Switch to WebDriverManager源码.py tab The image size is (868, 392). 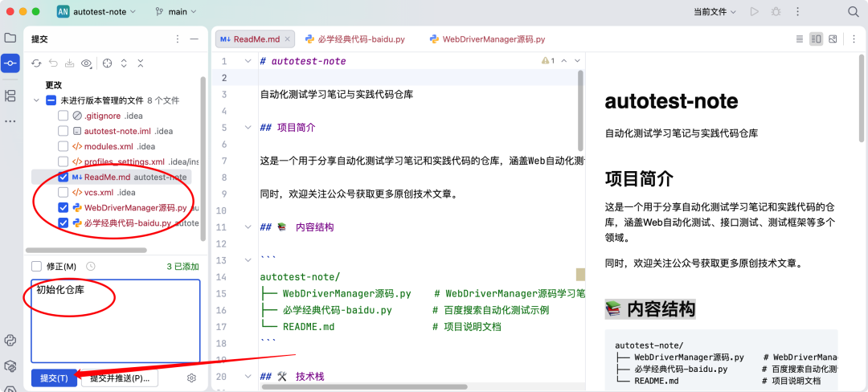pyautogui.click(x=486, y=39)
